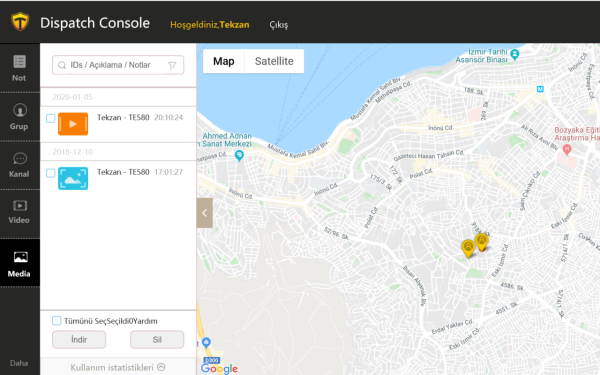
Task: Select the Media sidebar section
Action: point(19,262)
